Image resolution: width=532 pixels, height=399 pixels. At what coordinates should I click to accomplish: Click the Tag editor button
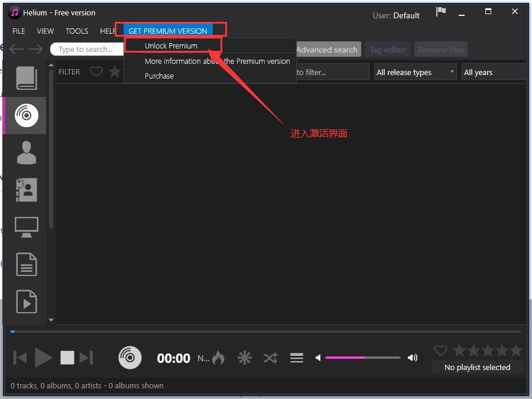tap(387, 50)
